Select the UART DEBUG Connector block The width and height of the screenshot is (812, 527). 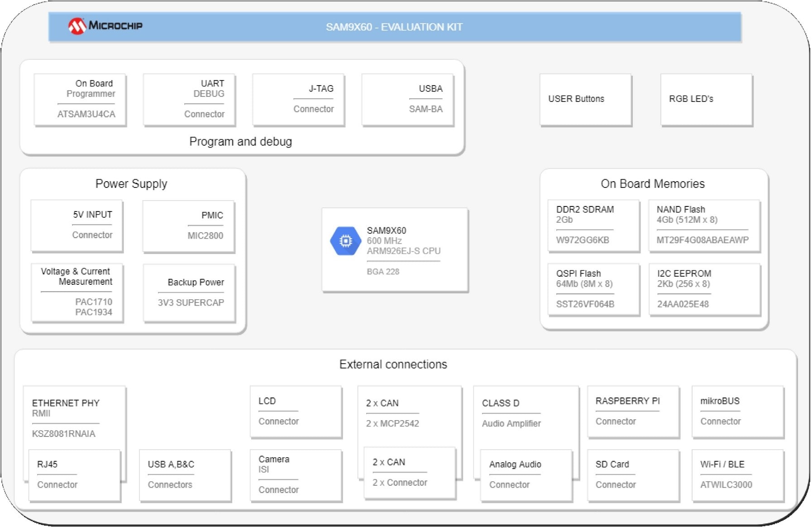(189, 99)
